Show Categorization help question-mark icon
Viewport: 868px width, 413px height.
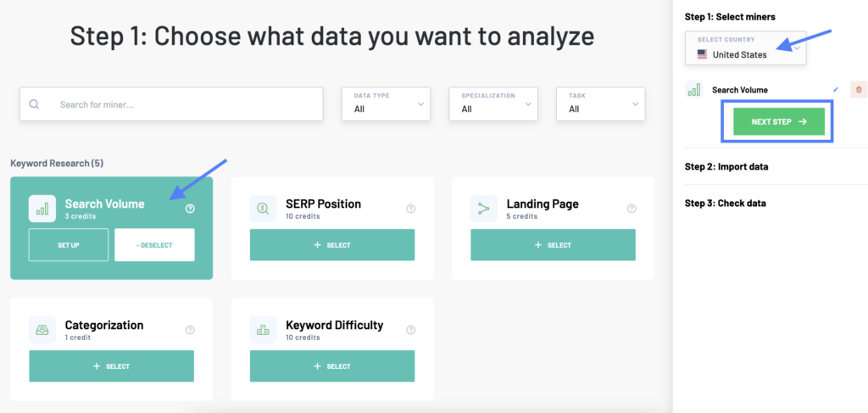pos(190,330)
